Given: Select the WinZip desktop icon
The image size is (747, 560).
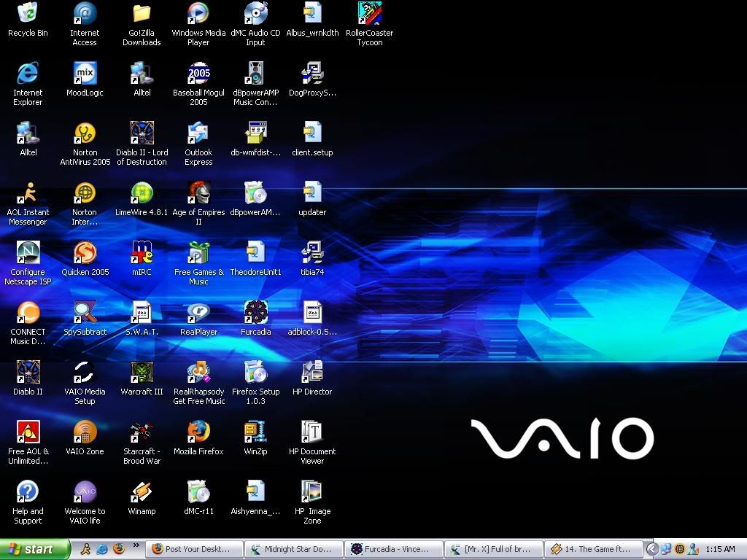Looking at the screenshot, I should (x=255, y=432).
